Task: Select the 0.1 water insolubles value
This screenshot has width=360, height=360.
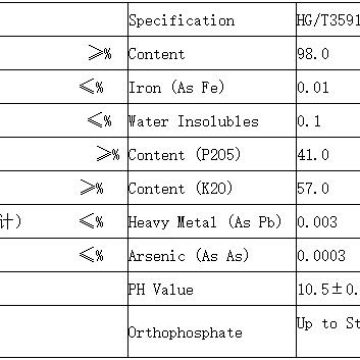Action: coord(328,121)
